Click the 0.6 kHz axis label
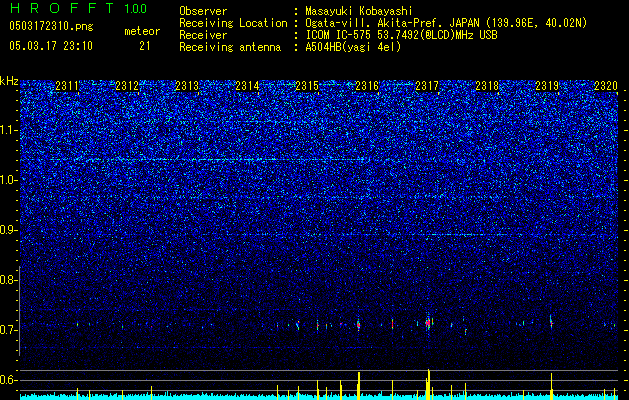The width and height of the screenshot is (629, 400). pos(9,380)
